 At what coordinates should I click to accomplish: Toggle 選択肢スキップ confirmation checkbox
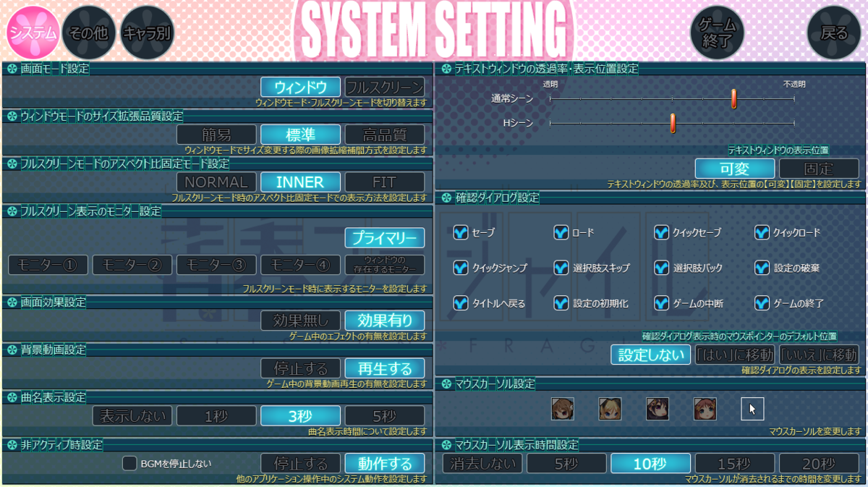pos(561,268)
